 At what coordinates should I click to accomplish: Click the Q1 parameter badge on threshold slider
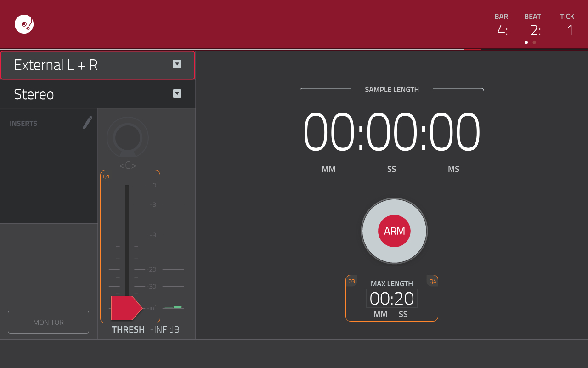click(x=107, y=176)
